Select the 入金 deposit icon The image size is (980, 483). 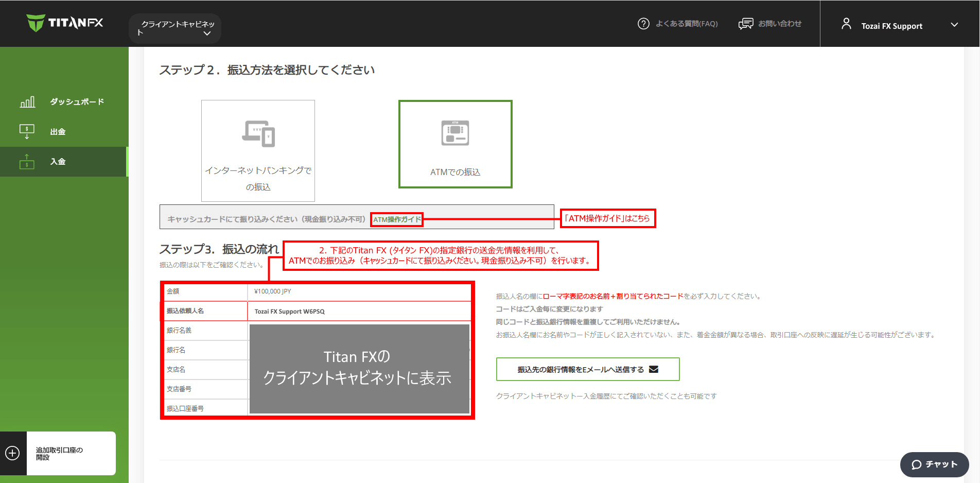pos(27,161)
